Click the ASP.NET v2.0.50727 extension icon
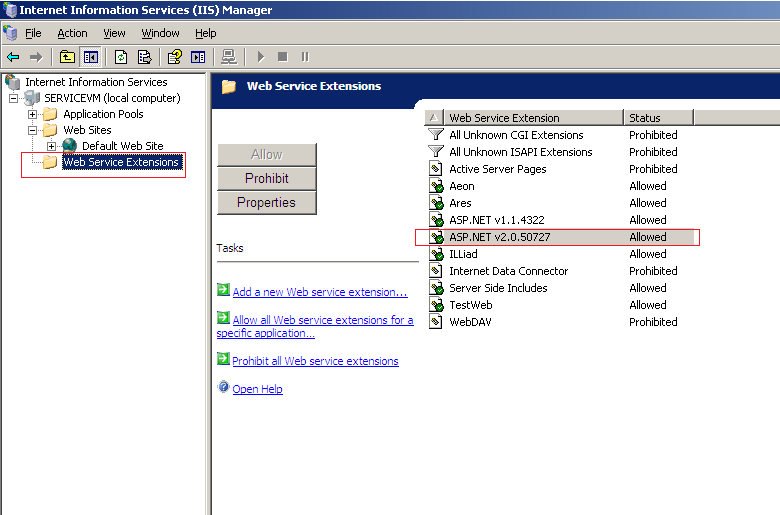Image resolution: width=780 pixels, height=515 pixels. (x=436, y=237)
